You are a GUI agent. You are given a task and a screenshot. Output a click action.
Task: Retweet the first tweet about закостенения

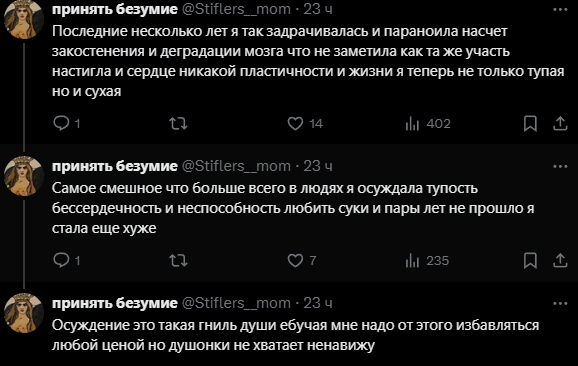(178, 123)
